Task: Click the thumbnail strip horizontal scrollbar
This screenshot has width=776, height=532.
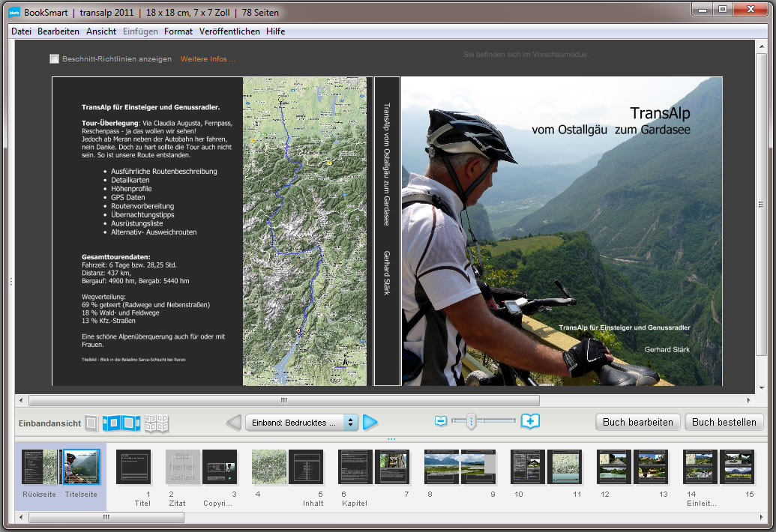Action: point(105,517)
